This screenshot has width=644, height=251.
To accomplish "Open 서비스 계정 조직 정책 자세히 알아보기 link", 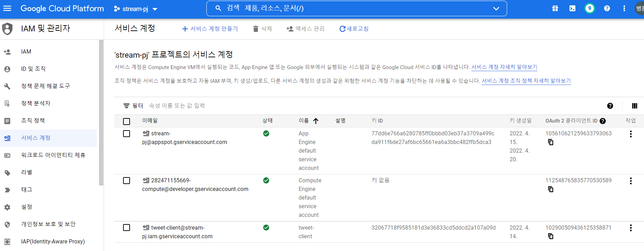I will coord(526,81).
